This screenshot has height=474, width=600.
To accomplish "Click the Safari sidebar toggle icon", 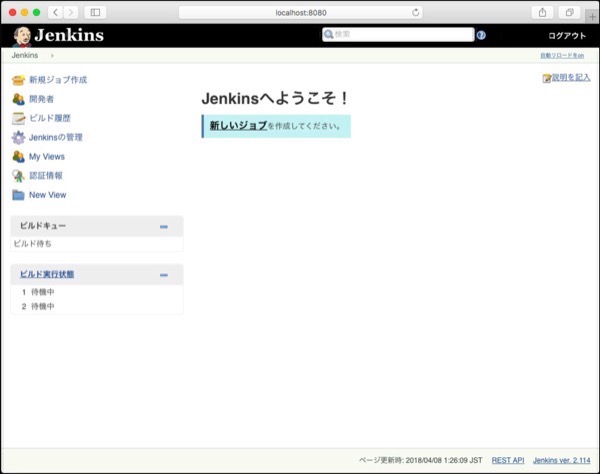I will [x=95, y=13].
